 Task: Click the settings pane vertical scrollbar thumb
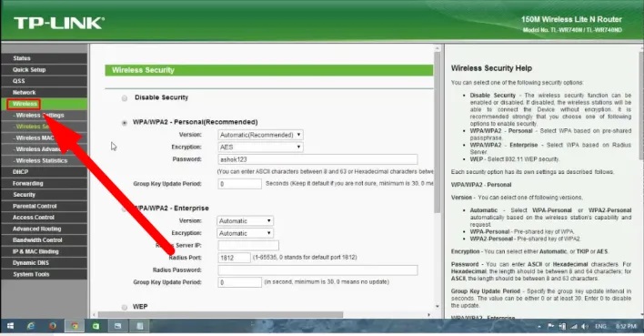click(x=437, y=132)
